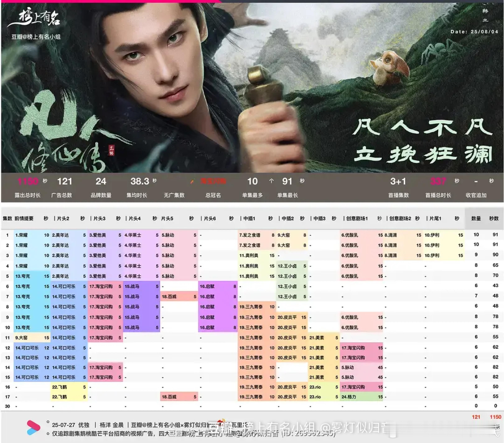Click the 收官追加 label
The image size is (504, 443).
(x=476, y=195)
